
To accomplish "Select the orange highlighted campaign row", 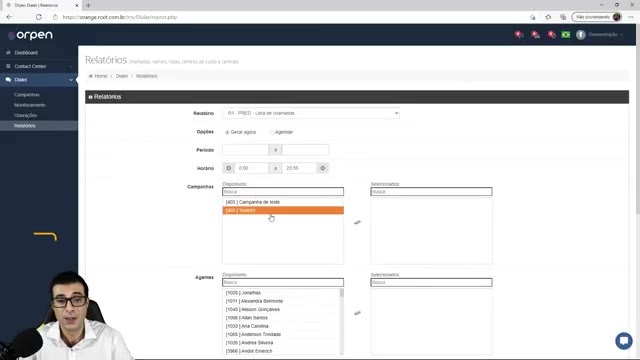I will (x=283, y=210).
